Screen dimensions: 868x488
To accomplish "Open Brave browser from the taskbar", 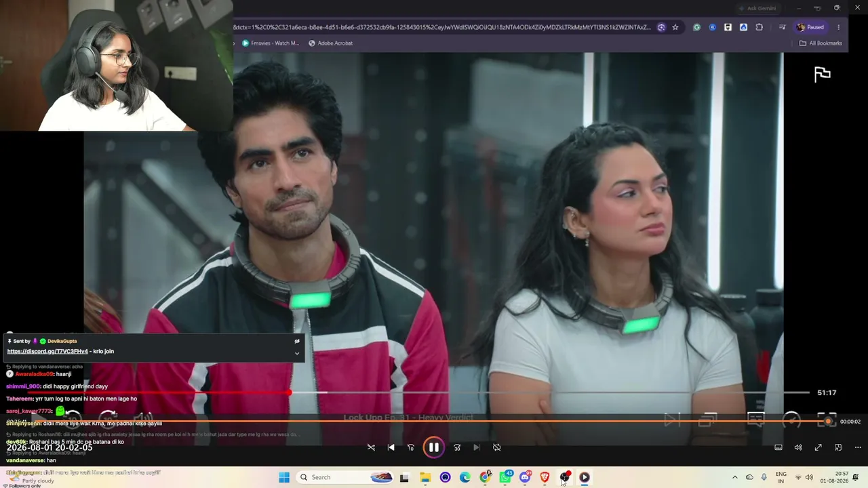I will coord(545,477).
